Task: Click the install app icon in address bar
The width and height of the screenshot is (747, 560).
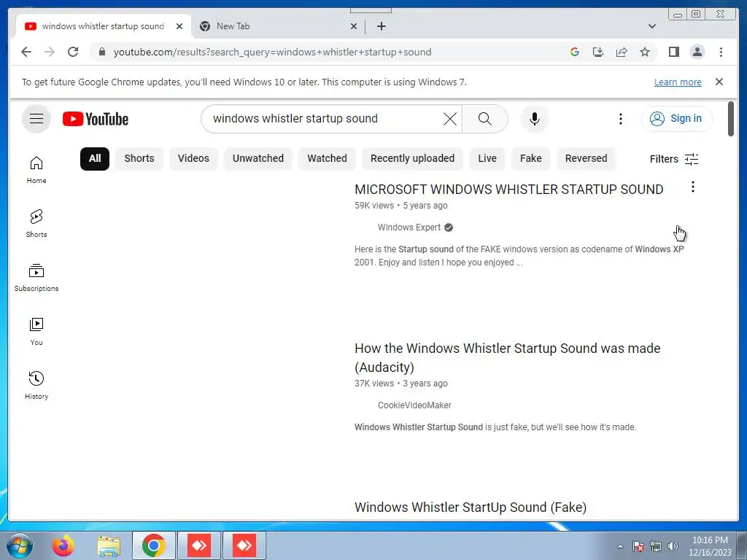Action: pyautogui.click(x=598, y=52)
